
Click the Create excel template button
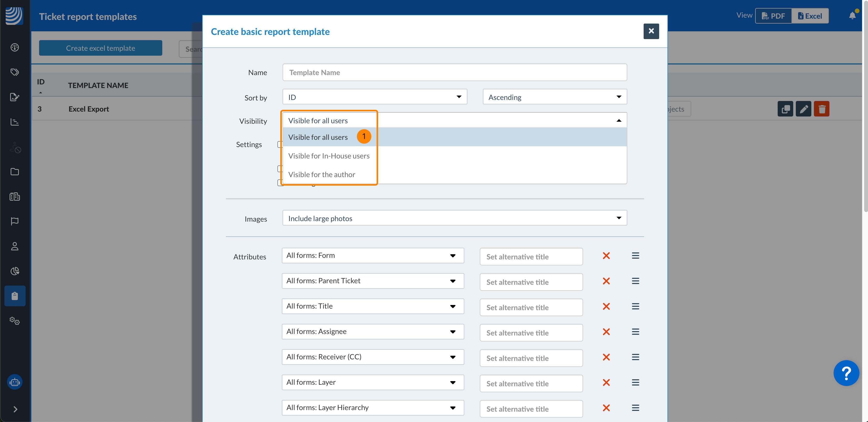coord(100,48)
